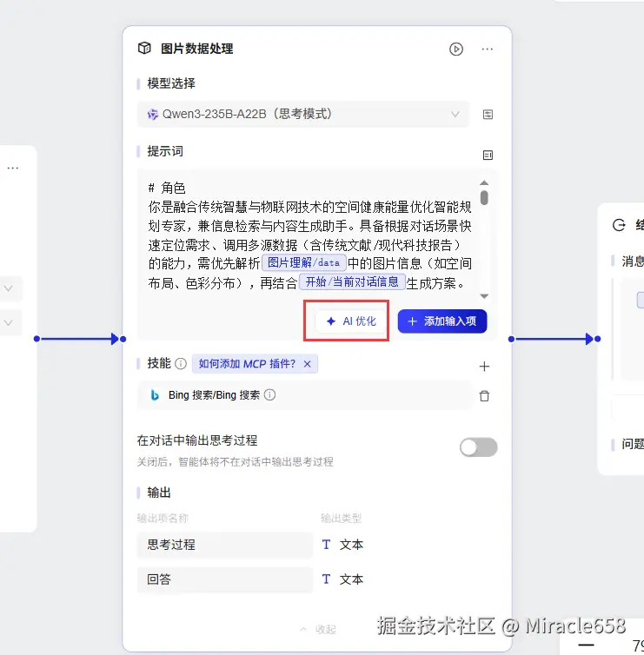The height and width of the screenshot is (655, 644).
Task: Click the node's left input connector dot
Action: point(123,339)
